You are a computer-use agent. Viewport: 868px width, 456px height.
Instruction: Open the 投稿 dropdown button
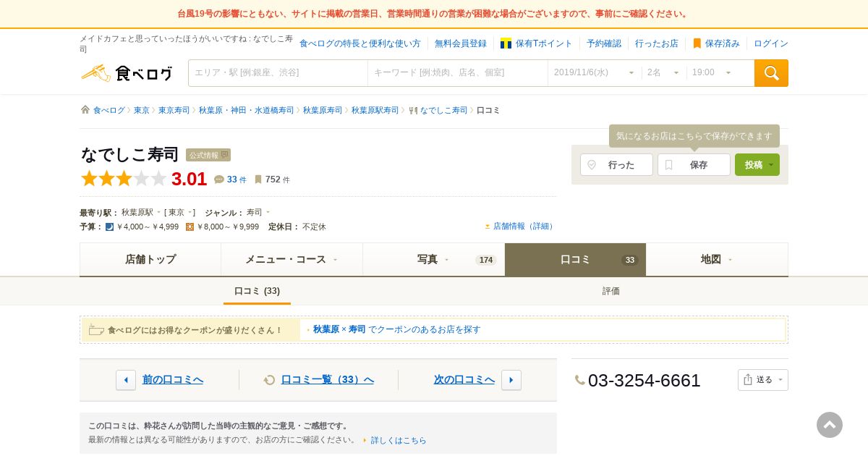(757, 165)
